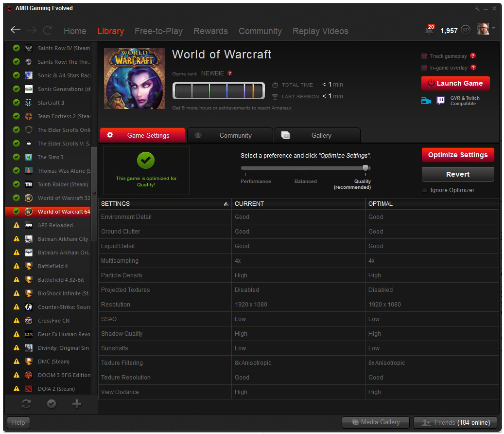Click the back arrow navigation icon
The image size is (504, 434).
coord(16,30)
